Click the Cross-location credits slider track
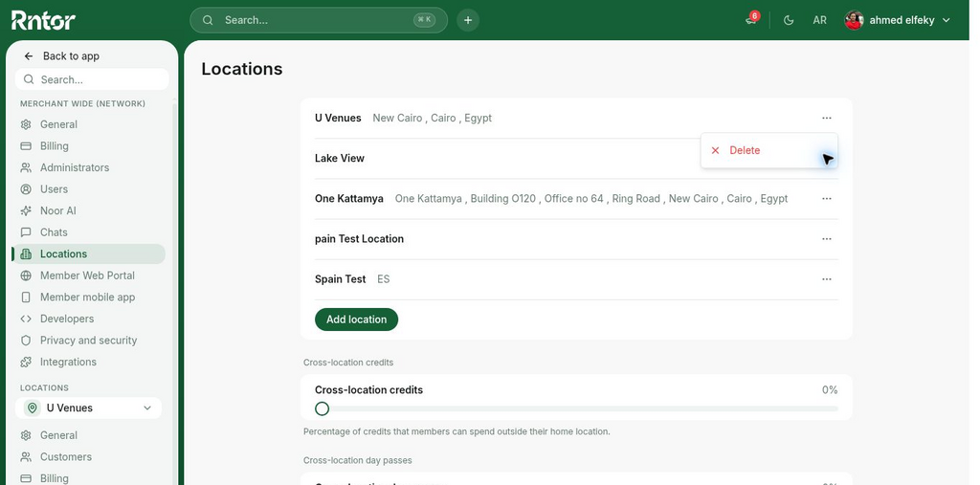The height and width of the screenshot is (485, 980). tap(576, 408)
